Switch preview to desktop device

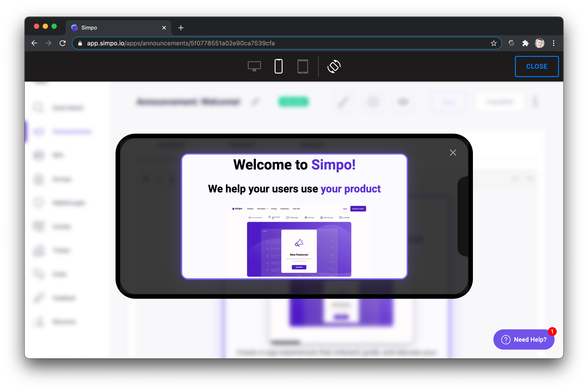point(254,66)
